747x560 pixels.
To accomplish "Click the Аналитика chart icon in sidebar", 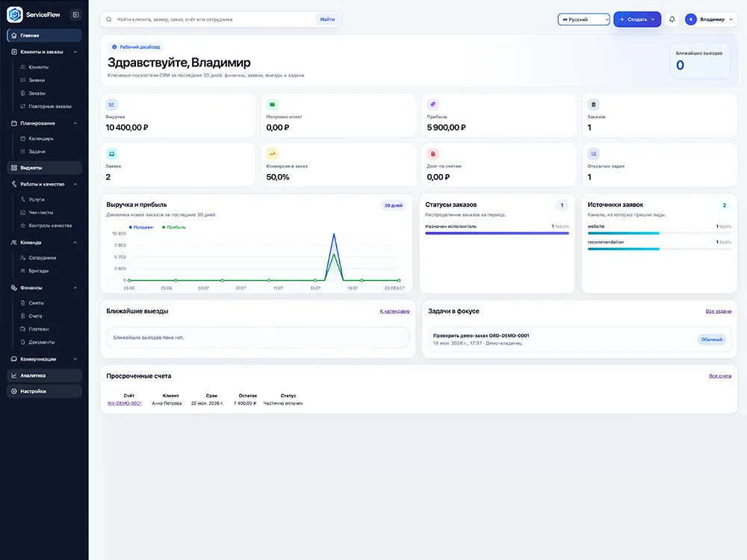I will coord(13,376).
